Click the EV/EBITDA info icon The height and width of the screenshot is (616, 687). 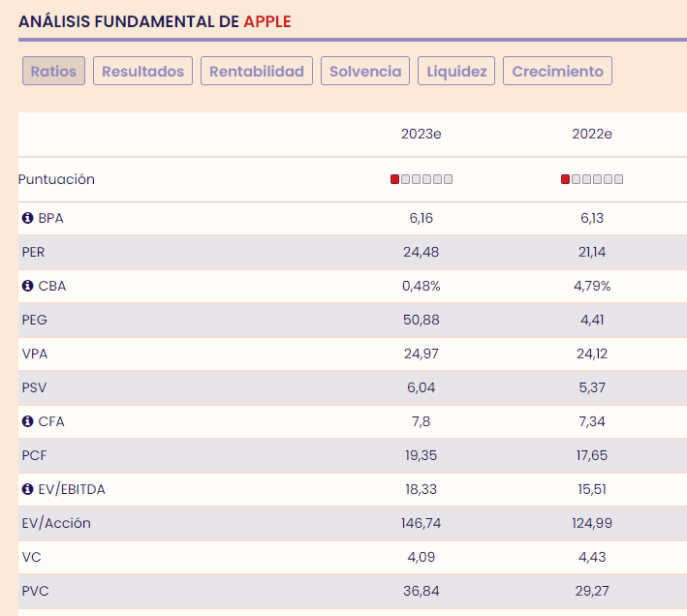pyautogui.click(x=27, y=489)
